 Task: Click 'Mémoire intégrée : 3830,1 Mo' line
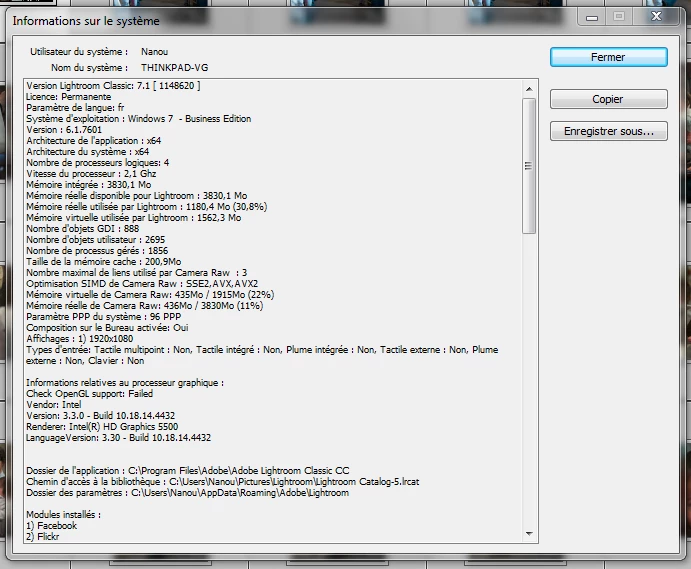[x=89, y=185]
